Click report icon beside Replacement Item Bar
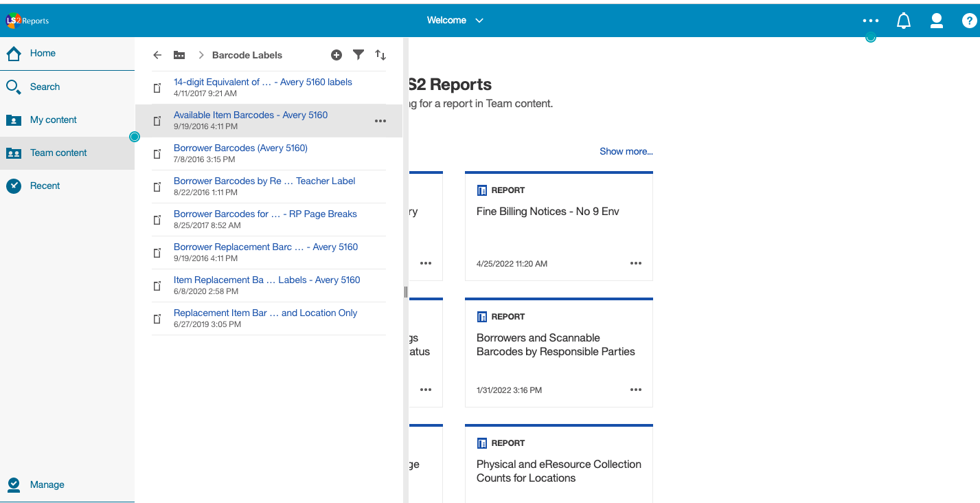Image resolution: width=980 pixels, height=503 pixels. click(x=157, y=318)
